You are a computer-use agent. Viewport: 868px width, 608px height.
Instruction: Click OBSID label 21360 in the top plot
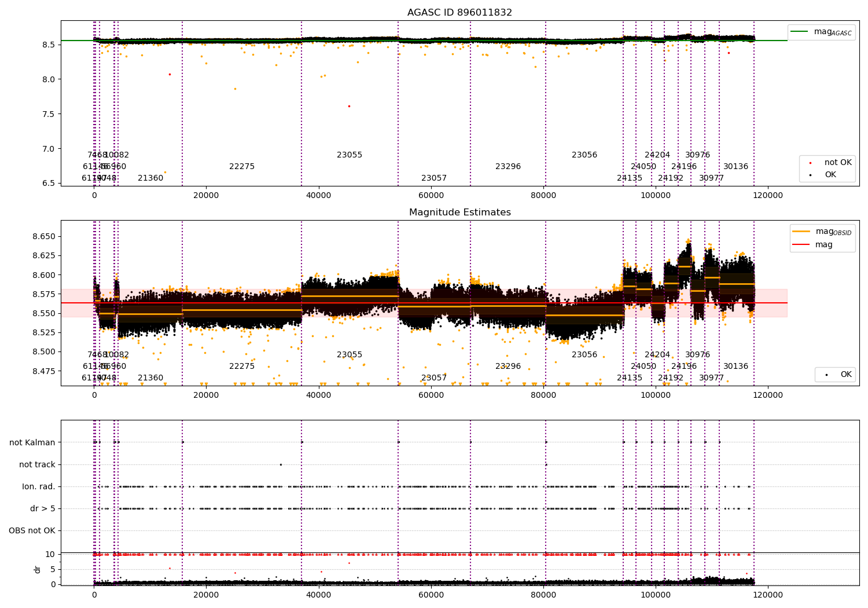[x=150, y=178]
